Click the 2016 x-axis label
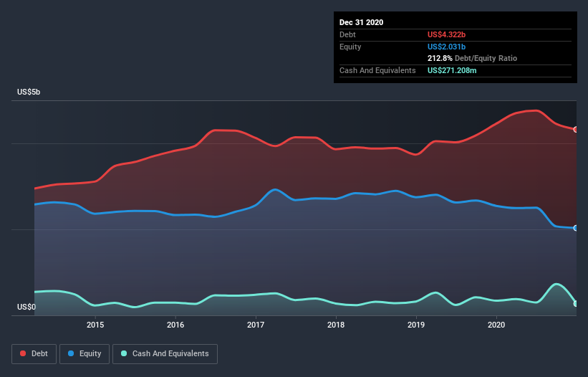Screen dimensions: 588x377 pyautogui.click(x=175, y=325)
